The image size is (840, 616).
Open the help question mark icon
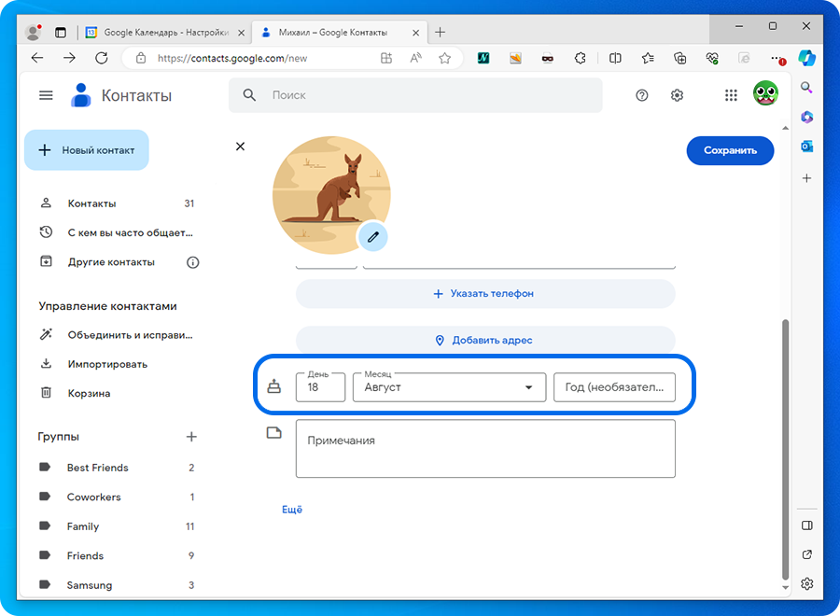pos(641,95)
